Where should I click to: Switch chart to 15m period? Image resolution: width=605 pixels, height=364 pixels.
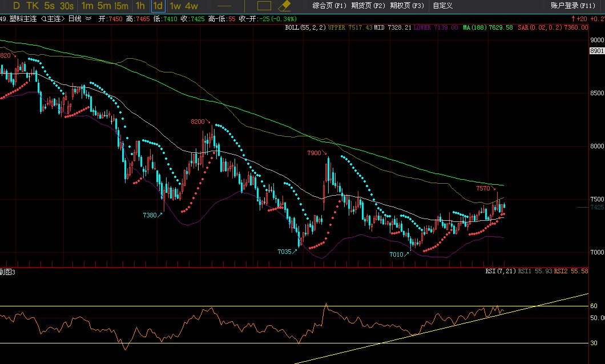point(122,6)
